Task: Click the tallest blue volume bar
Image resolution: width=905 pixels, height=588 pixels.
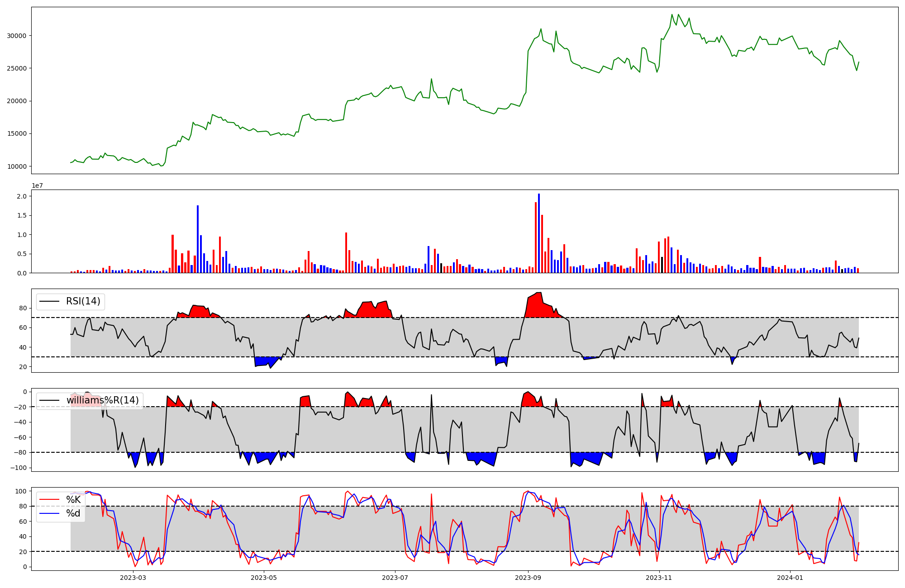Action: (x=538, y=233)
